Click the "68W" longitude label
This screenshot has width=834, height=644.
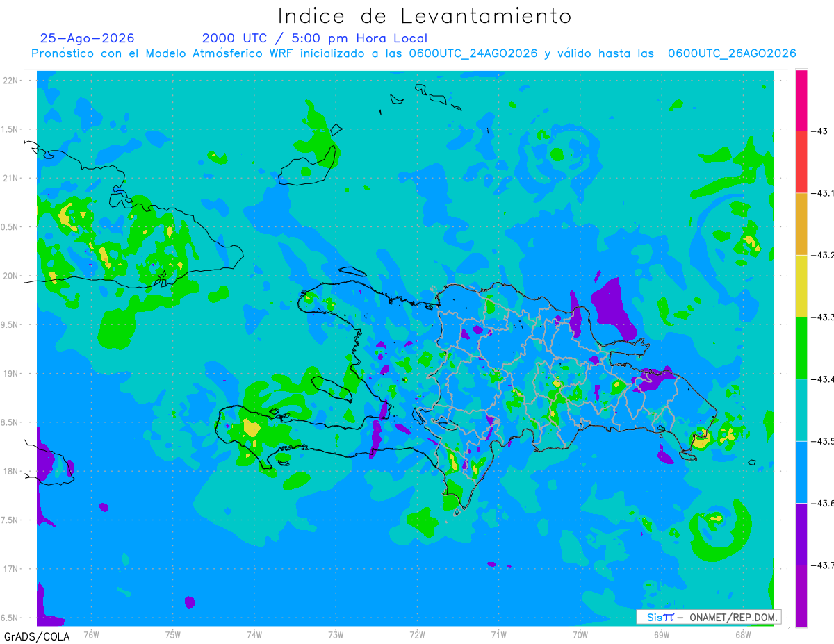coord(743,634)
